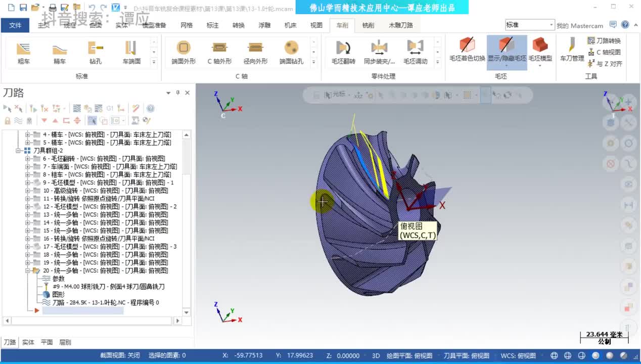Viewport: 641px width, 364px height.
Task: Move insert arrow up one operation
Action: [x=55, y=120]
